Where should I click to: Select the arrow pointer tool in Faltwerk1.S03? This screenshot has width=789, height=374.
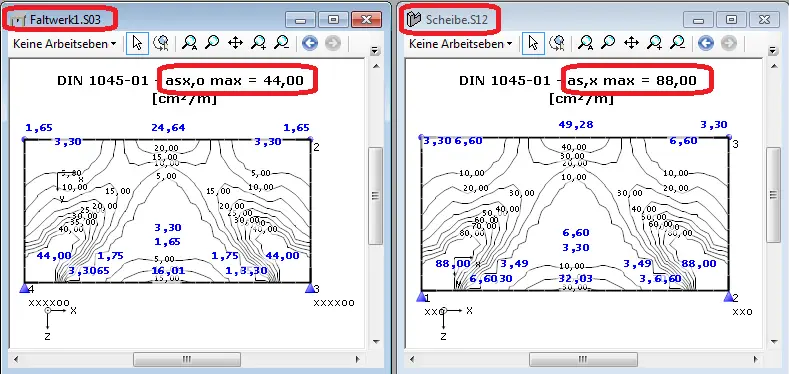[137, 43]
